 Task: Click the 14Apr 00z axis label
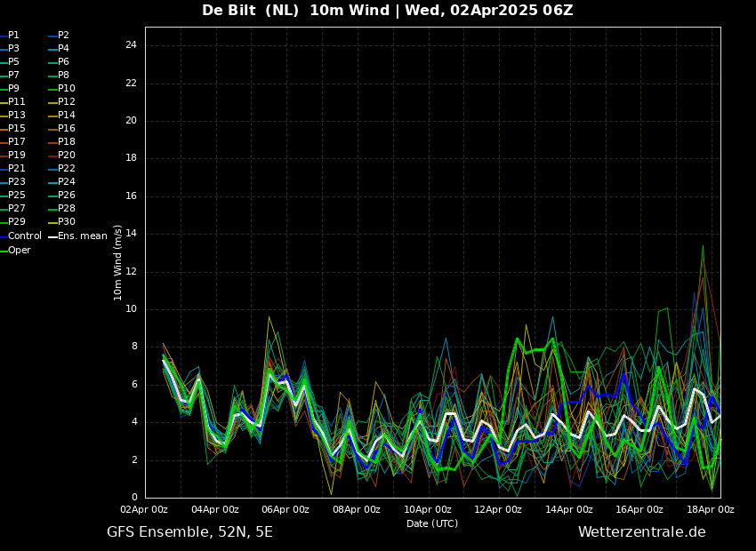coord(569,510)
